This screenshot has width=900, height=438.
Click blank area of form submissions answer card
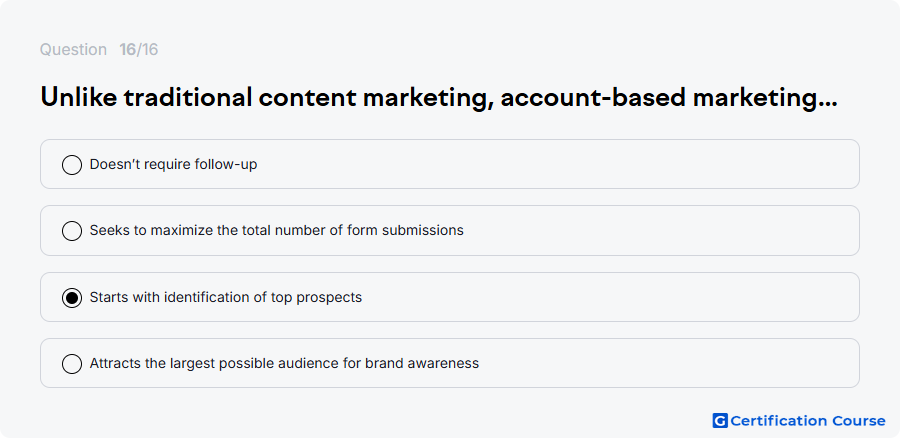point(660,230)
